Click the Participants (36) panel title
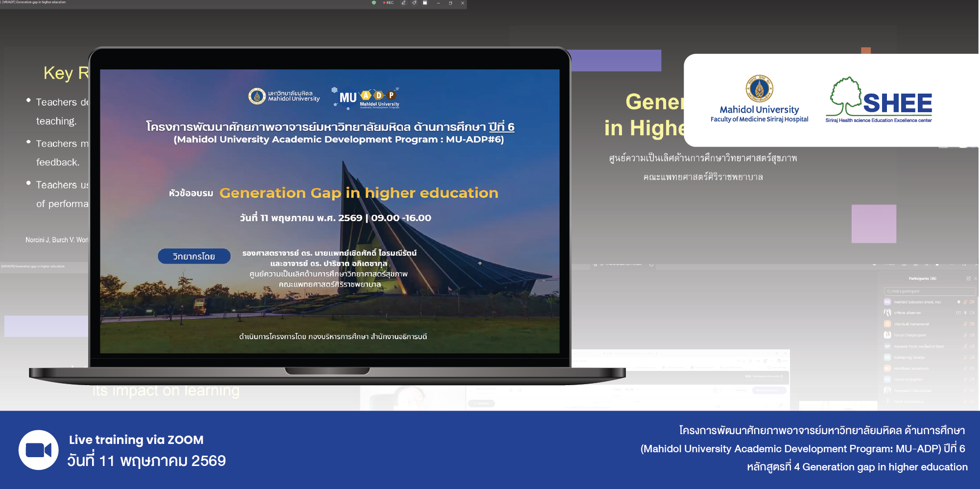Screen dimensions: 980x489 pyautogui.click(x=923, y=278)
